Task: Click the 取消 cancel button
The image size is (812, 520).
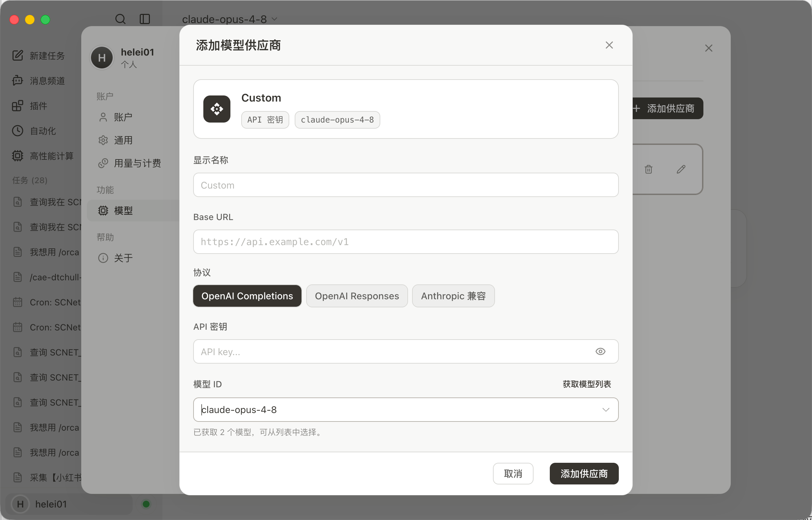Action: point(513,474)
